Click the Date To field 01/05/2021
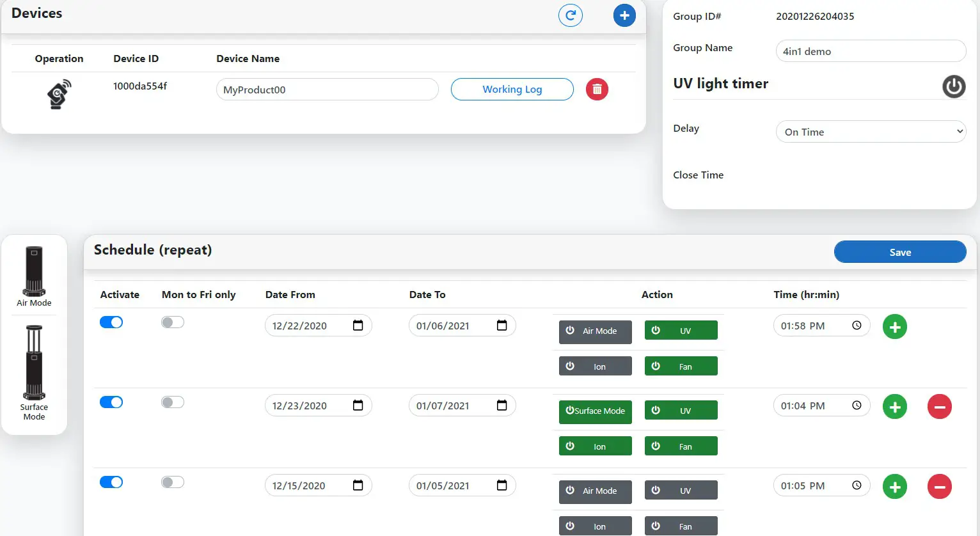This screenshot has height=536, width=980. pos(462,485)
